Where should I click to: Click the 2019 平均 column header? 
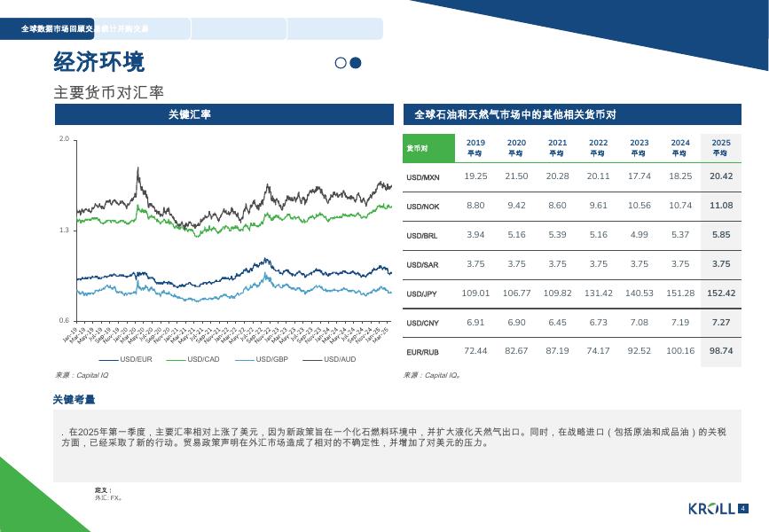(475, 147)
